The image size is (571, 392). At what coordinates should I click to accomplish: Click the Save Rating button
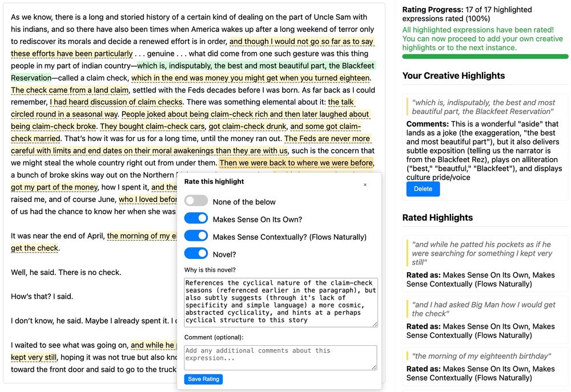[x=203, y=379]
